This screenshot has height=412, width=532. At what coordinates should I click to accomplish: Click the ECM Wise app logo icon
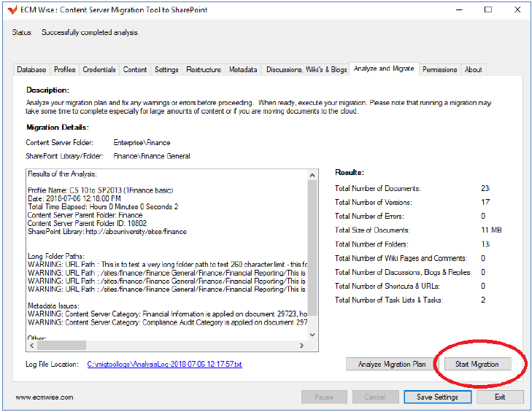pos(12,9)
